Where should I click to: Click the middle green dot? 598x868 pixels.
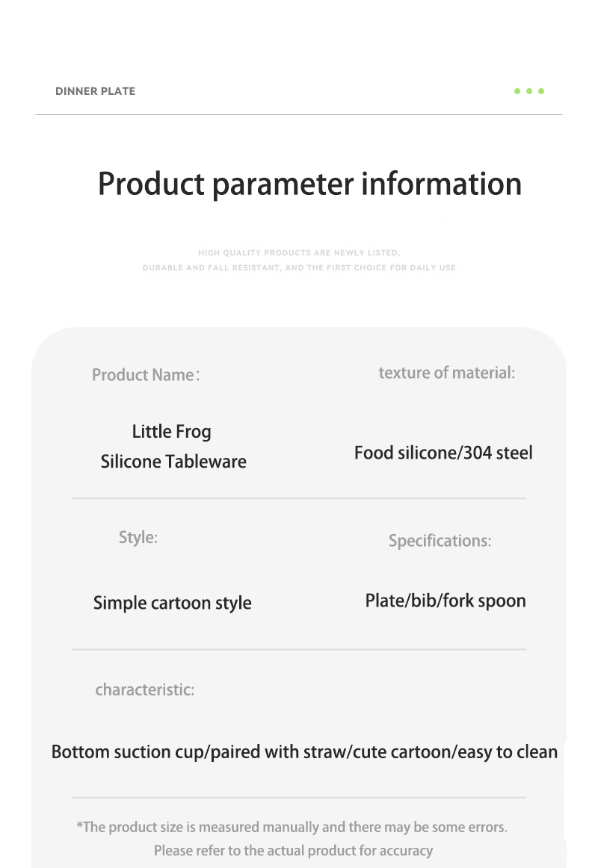[x=529, y=91]
